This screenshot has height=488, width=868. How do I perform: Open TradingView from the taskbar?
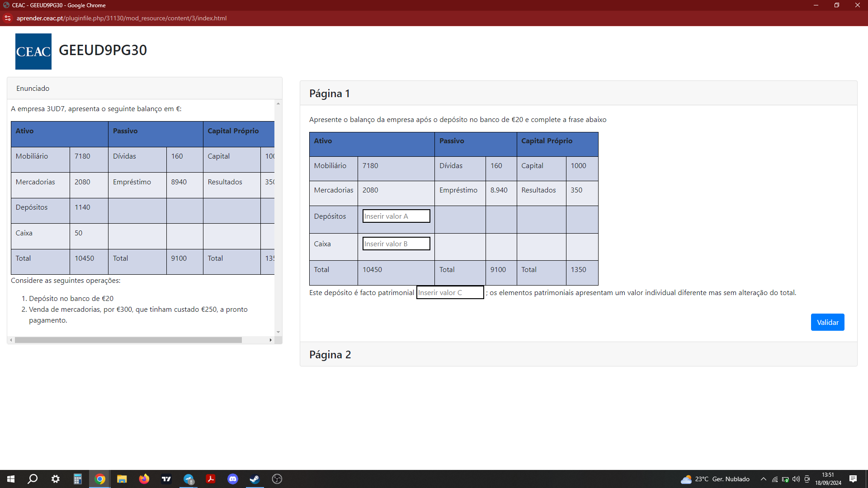pos(166,479)
